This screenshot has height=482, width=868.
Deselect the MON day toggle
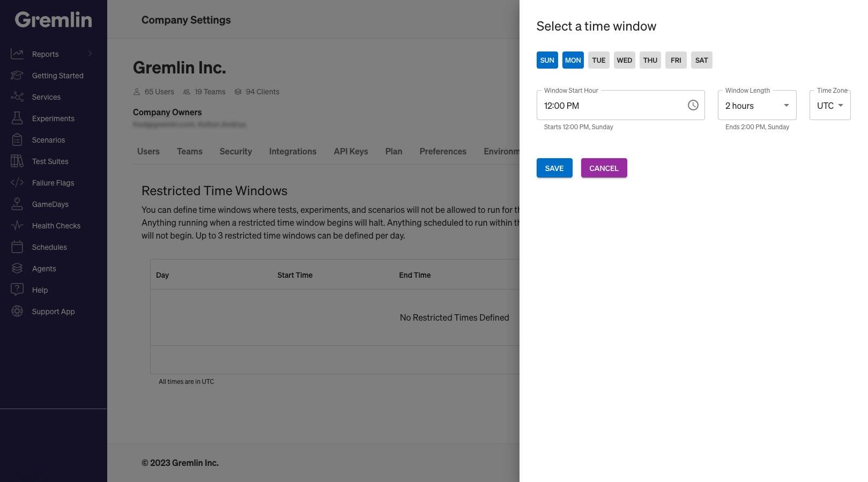point(573,60)
